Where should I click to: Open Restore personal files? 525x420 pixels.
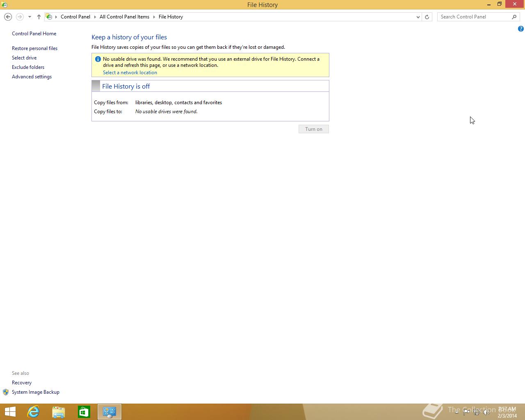[34, 48]
